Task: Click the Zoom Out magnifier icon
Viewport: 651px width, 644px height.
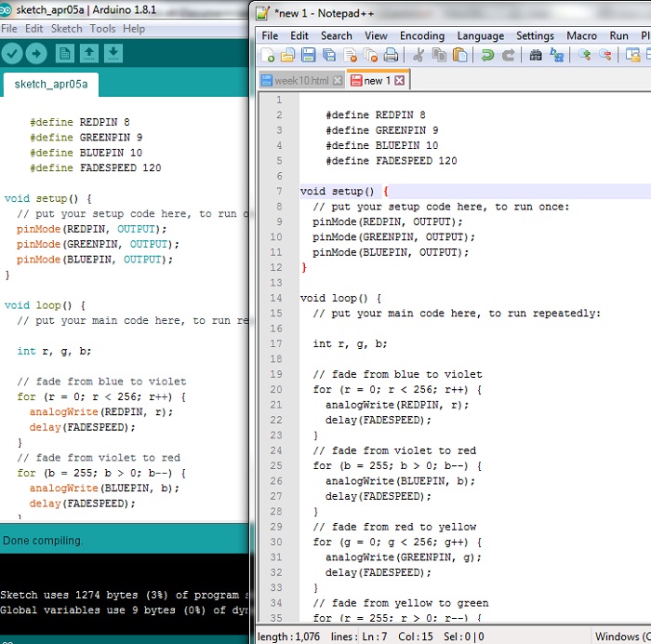Action: click(x=604, y=55)
